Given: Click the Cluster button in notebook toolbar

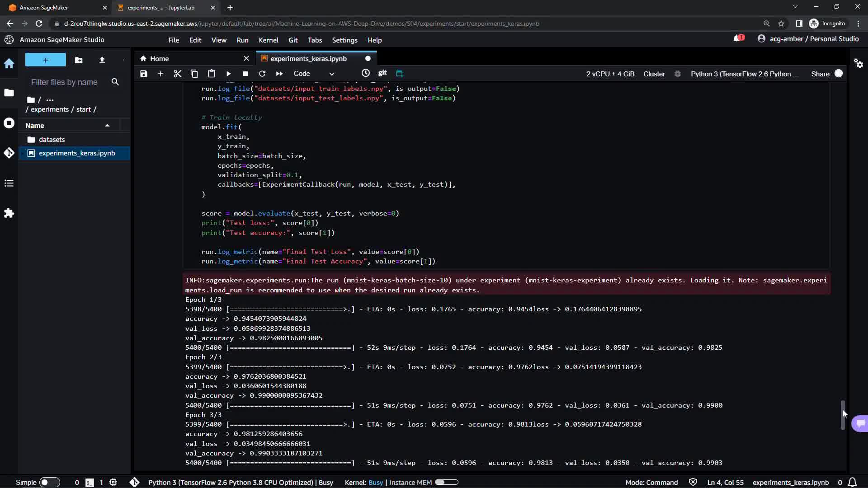Looking at the screenshot, I should click(x=654, y=74).
